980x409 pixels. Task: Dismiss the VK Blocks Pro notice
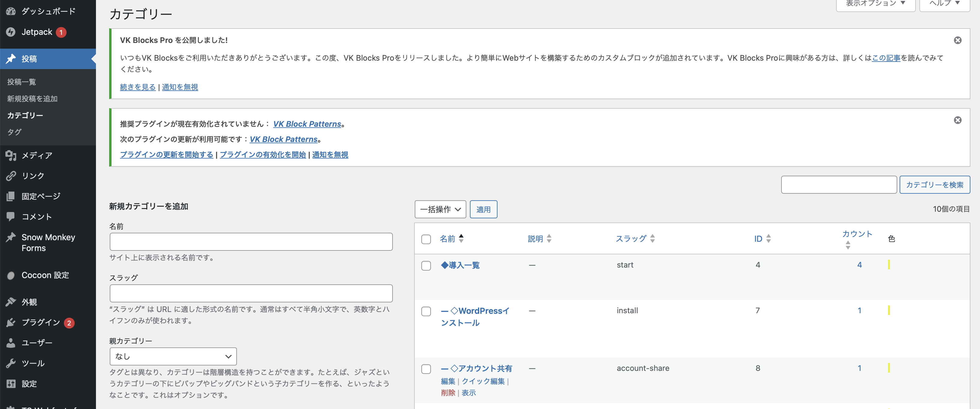click(958, 40)
